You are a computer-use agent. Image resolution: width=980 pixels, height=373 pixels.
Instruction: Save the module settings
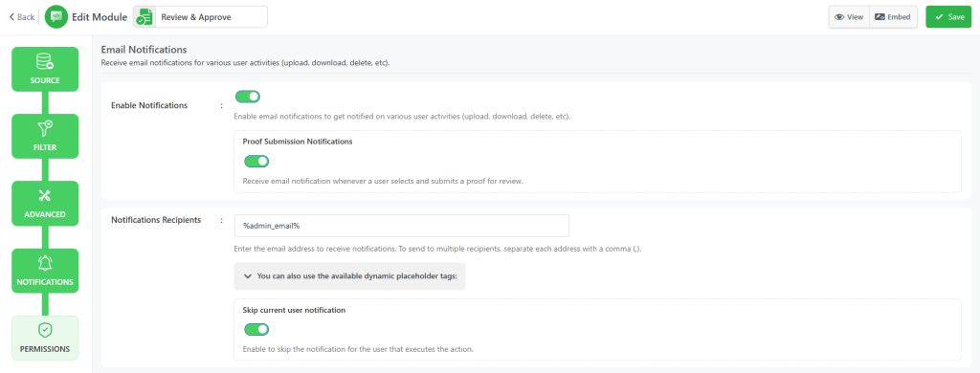point(948,17)
